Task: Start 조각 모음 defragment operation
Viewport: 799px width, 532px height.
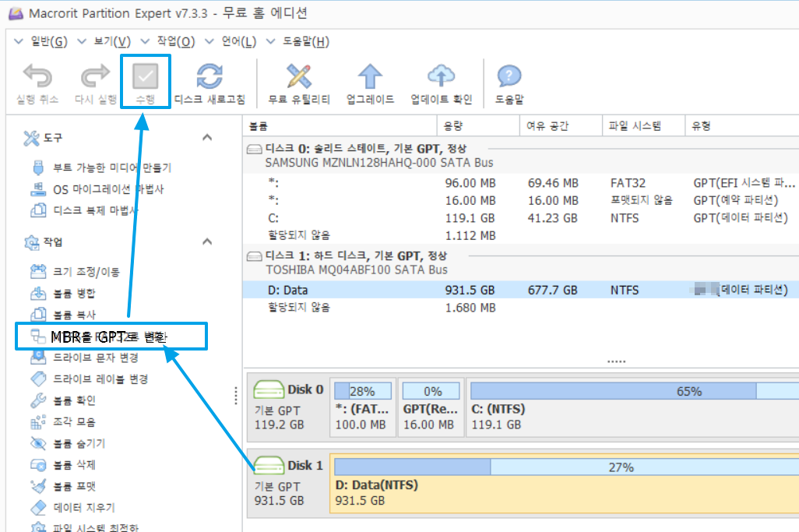Action: click(63, 422)
